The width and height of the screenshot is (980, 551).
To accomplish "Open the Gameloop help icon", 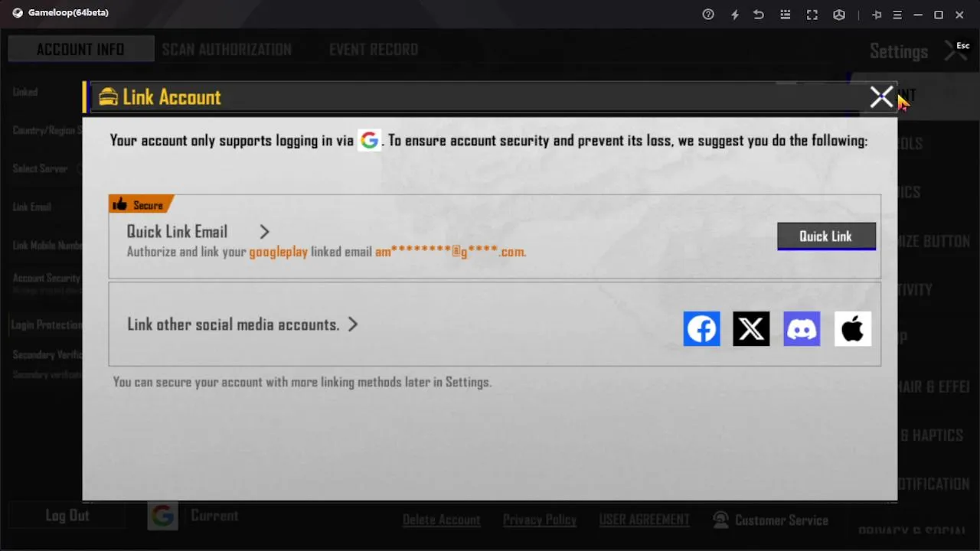I will coord(708,15).
